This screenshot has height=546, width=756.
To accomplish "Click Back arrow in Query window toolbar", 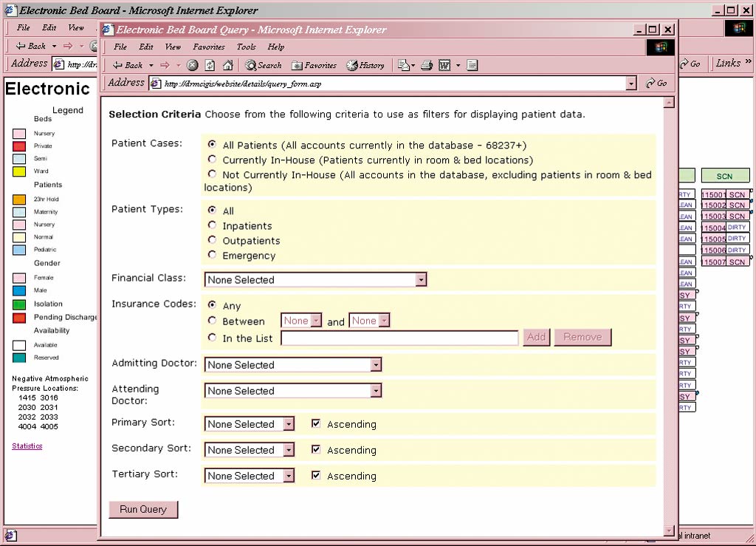I will point(127,65).
